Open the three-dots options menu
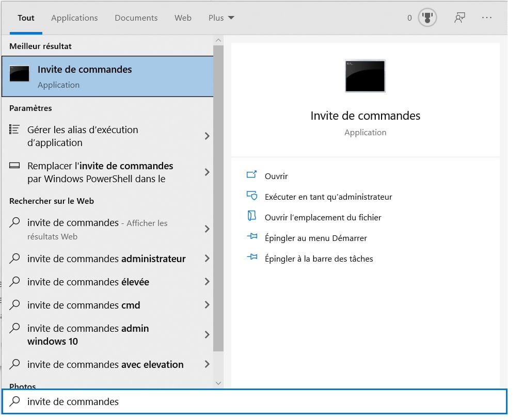The width and height of the screenshot is (523, 420). point(487,18)
